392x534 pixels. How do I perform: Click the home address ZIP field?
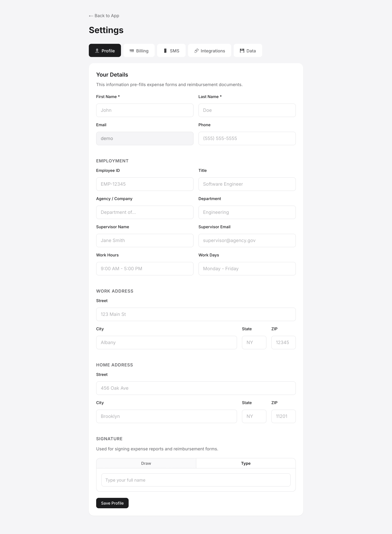[283, 416]
